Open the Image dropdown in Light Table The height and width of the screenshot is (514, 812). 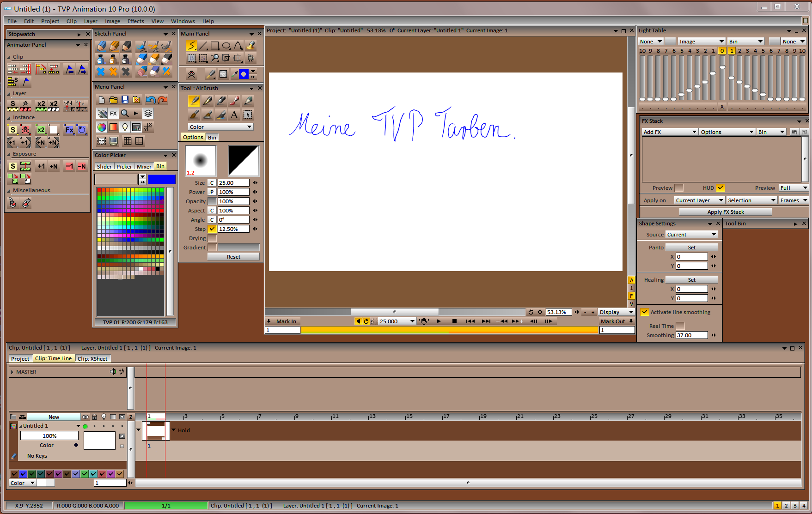(x=701, y=41)
